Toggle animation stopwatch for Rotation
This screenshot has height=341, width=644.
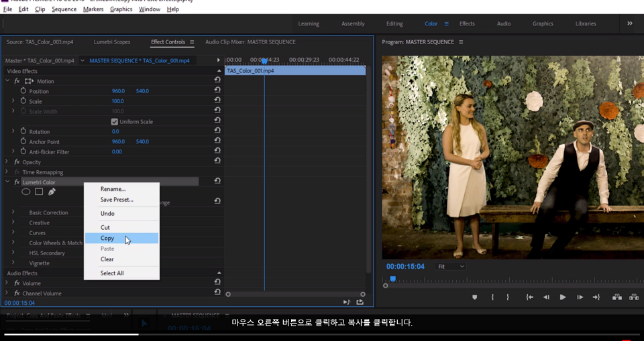23,131
